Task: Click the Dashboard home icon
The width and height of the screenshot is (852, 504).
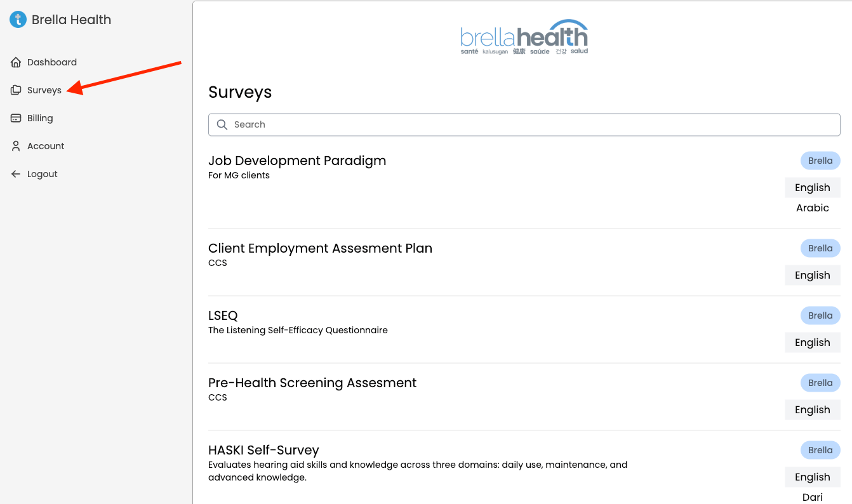Action: 16,62
